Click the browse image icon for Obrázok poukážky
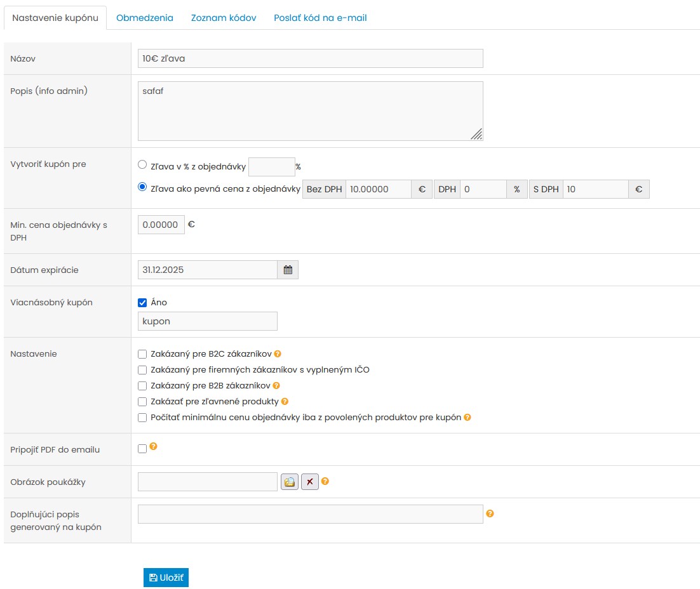Viewport: 700px width, 589px height. tap(290, 482)
